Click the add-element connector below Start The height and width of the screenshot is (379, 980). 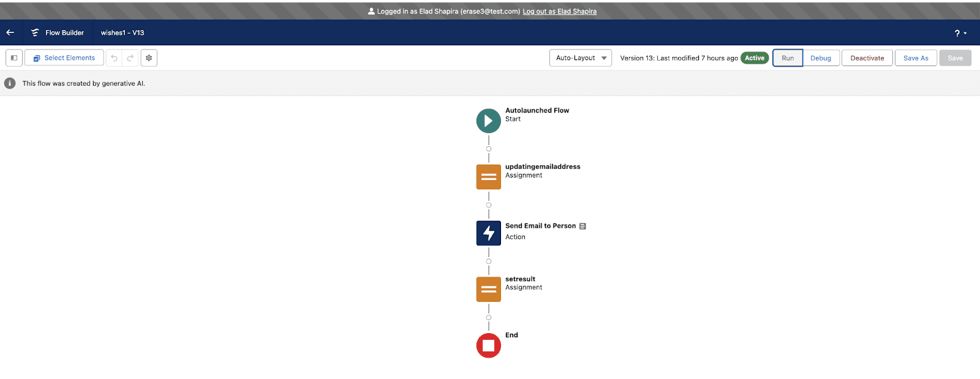(488, 149)
